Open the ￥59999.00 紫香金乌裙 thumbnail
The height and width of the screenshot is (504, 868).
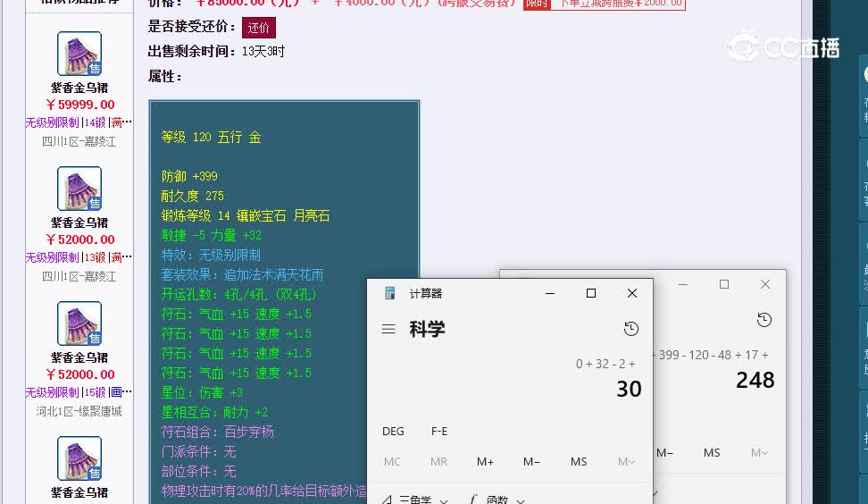coord(79,54)
